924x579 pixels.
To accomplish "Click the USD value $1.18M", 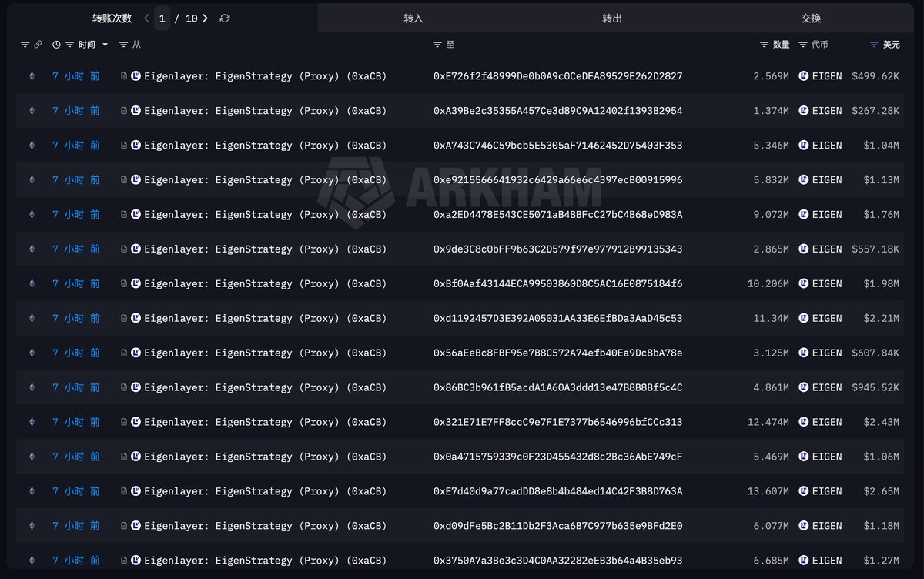I will click(882, 526).
